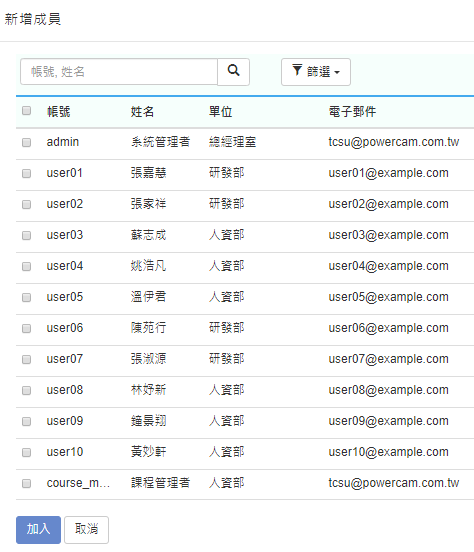This screenshot has height=552, width=474.
Task: Click the magnifier search icon button
Action: coord(233,72)
